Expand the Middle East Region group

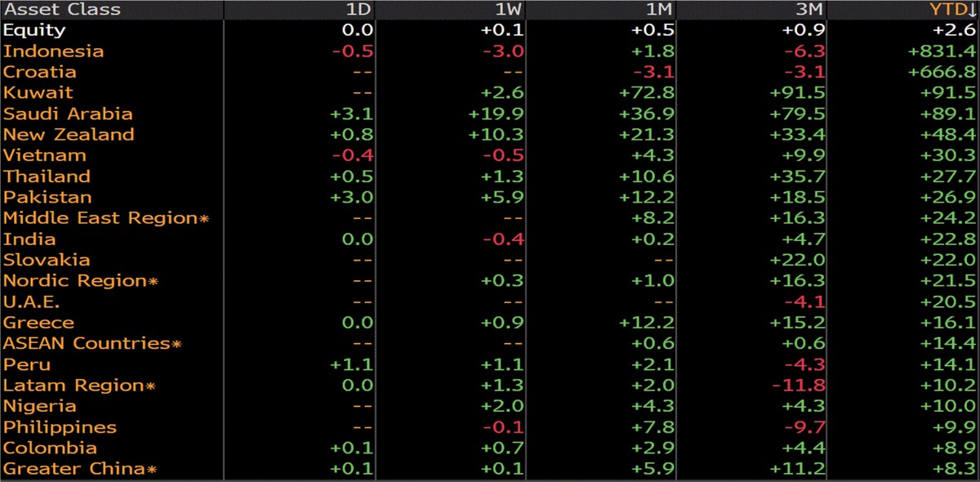(106, 218)
